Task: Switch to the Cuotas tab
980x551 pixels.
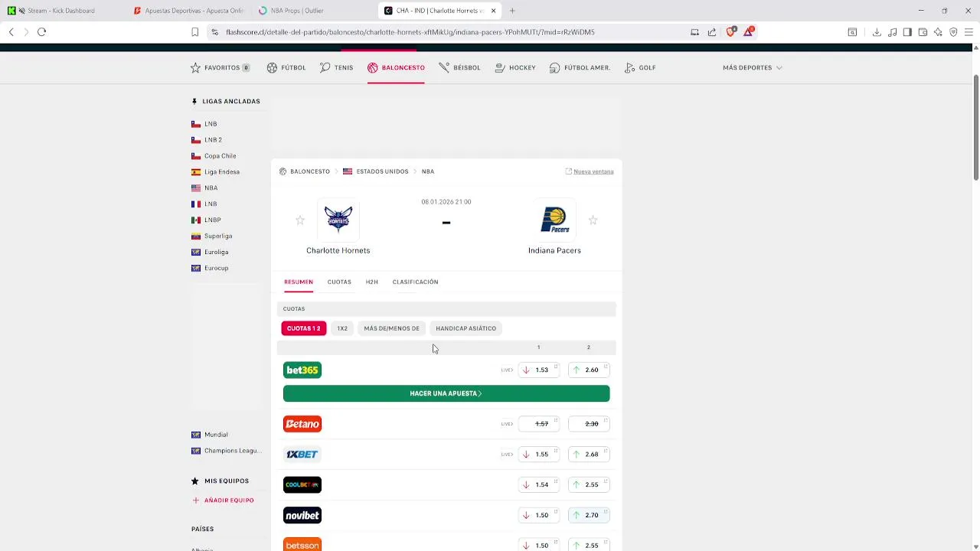Action: click(x=339, y=282)
